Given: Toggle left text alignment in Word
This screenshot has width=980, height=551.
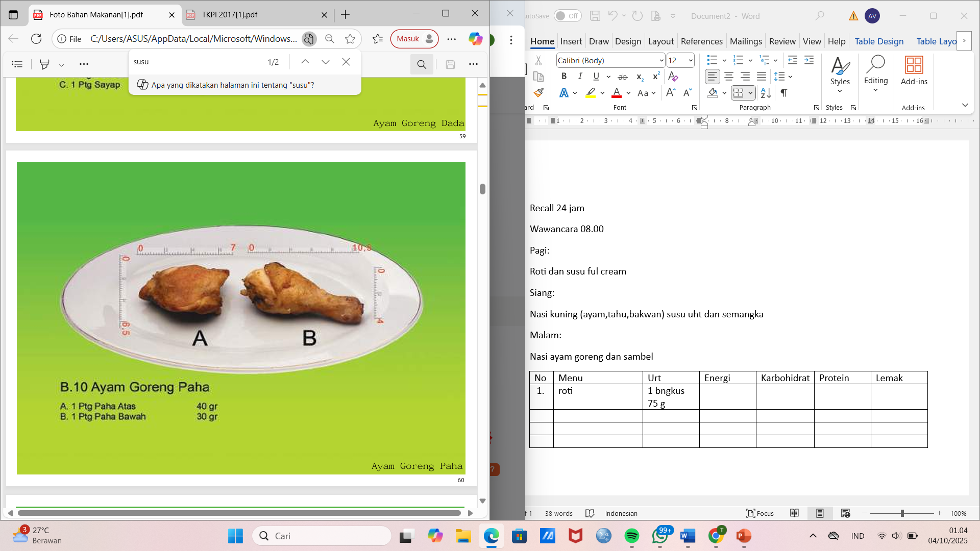Looking at the screenshot, I should click(713, 77).
